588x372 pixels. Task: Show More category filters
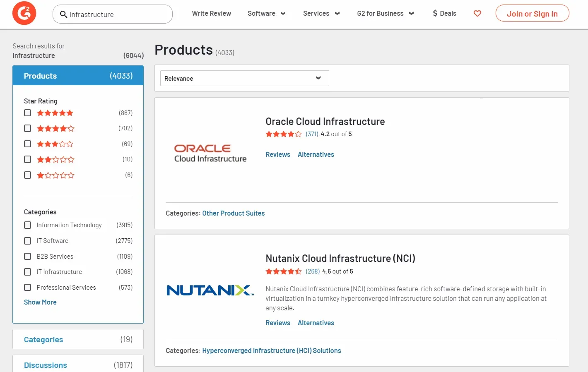point(40,302)
